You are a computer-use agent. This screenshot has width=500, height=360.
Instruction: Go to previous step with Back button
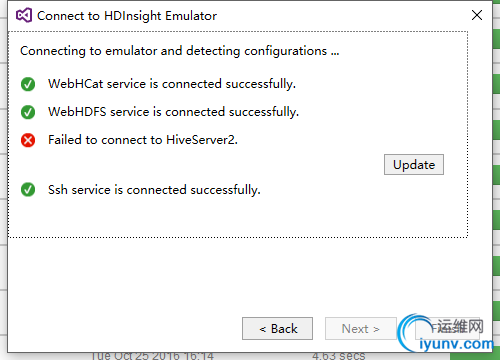[x=277, y=329]
